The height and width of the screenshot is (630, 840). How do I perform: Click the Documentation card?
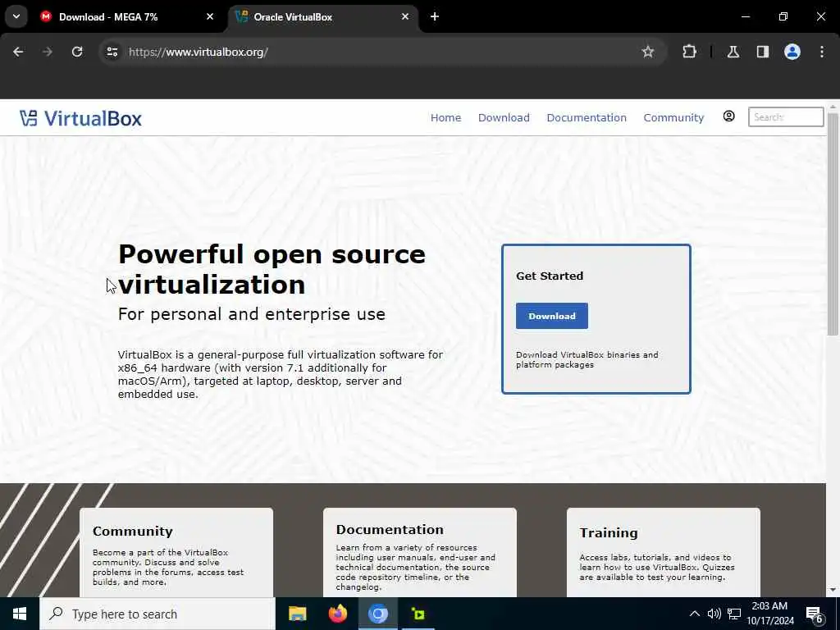[420, 552]
